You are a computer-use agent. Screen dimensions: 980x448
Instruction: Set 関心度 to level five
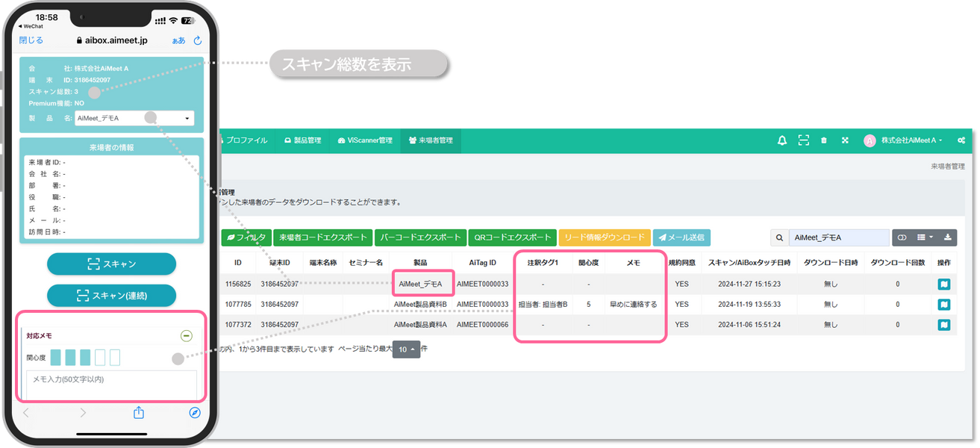tap(115, 357)
